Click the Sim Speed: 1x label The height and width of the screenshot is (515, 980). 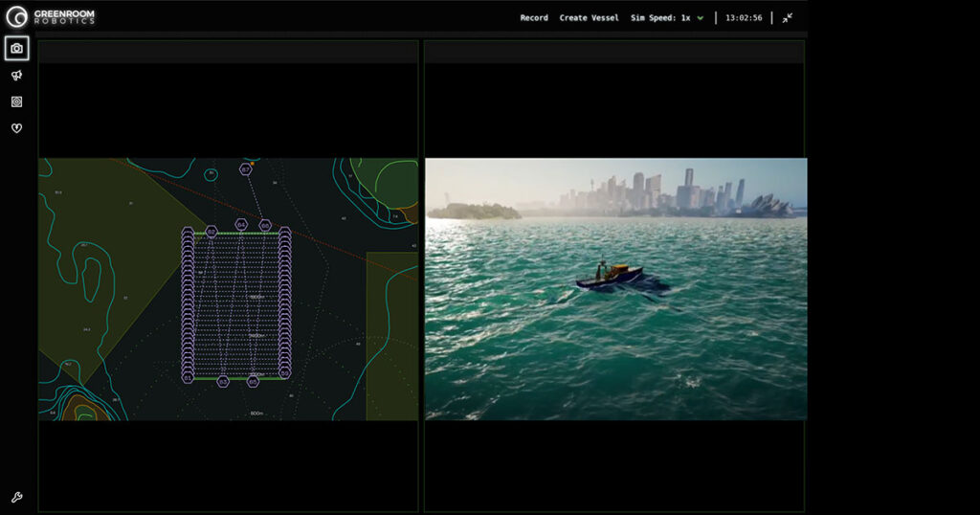click(660, 18)
